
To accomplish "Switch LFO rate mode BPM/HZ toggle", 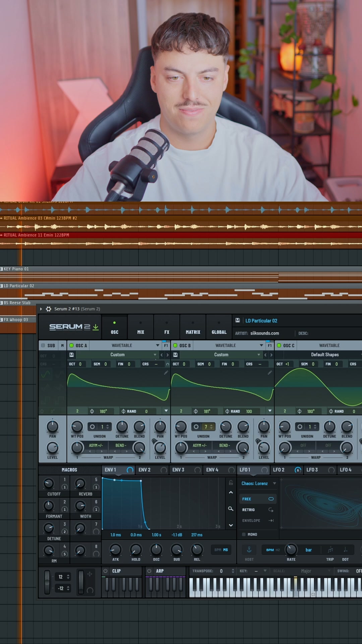I will [273, 550].
